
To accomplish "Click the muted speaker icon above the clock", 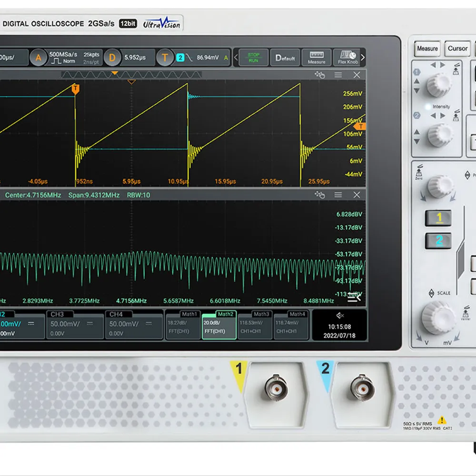I will pyautogui.click(x=340, y=316).
